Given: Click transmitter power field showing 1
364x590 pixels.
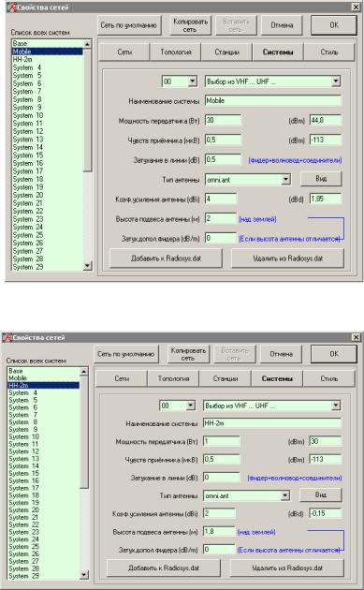Looking at the screenshot, I should [x=221, y=441].
